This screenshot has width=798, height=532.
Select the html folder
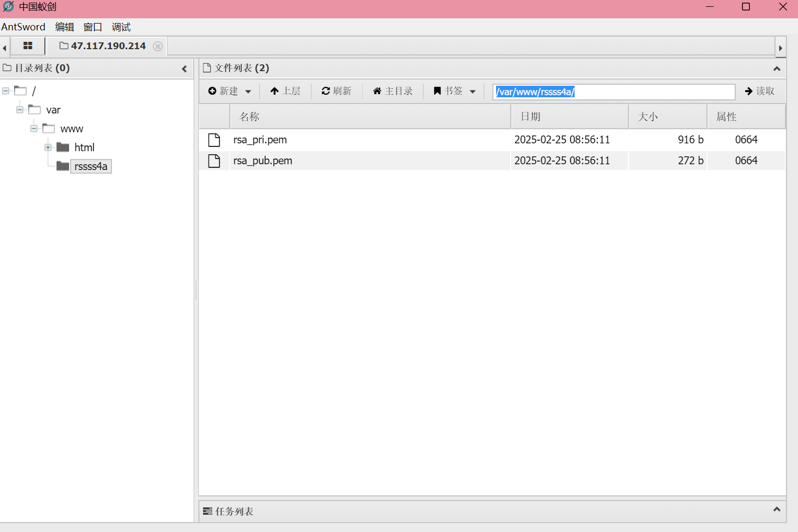point(84,148)
